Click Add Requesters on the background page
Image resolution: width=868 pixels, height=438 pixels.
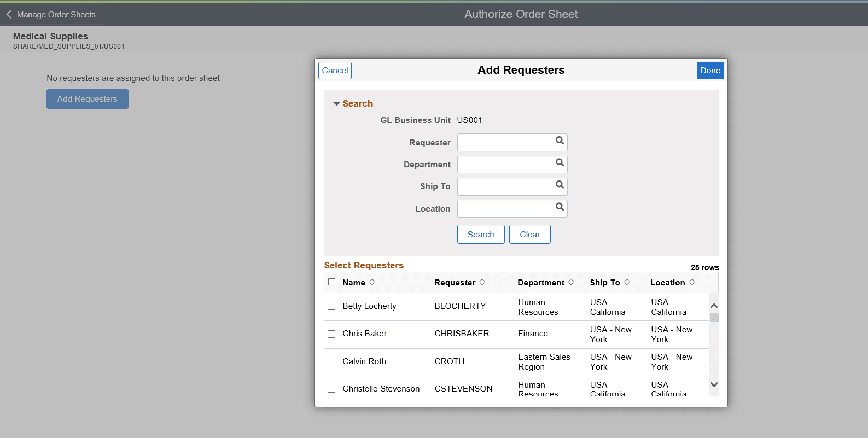tap(88, 99)
